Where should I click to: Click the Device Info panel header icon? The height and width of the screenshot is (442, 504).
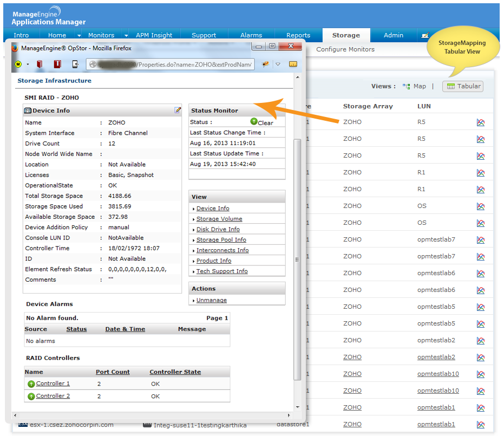point(28,110)
